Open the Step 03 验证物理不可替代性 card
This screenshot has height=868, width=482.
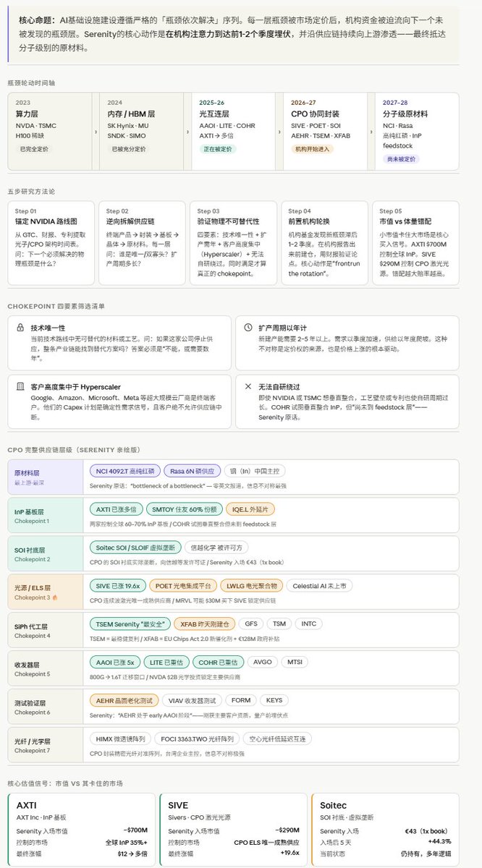click(x=232, y=242)
